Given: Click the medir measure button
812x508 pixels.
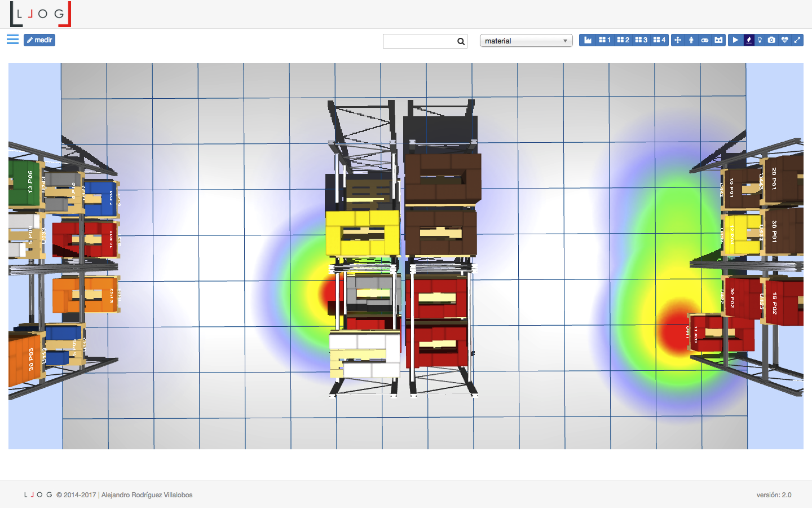Looking at the screenshot, I should (x=39, y=40).
